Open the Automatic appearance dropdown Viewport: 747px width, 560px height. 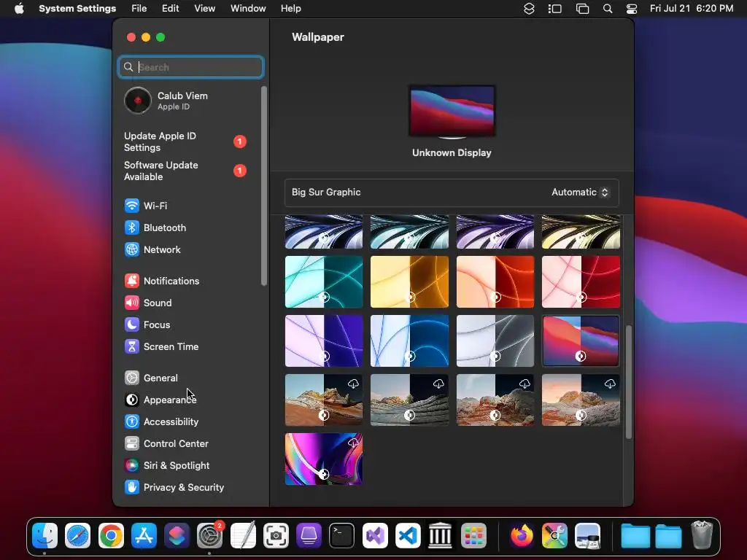(580, 192)
